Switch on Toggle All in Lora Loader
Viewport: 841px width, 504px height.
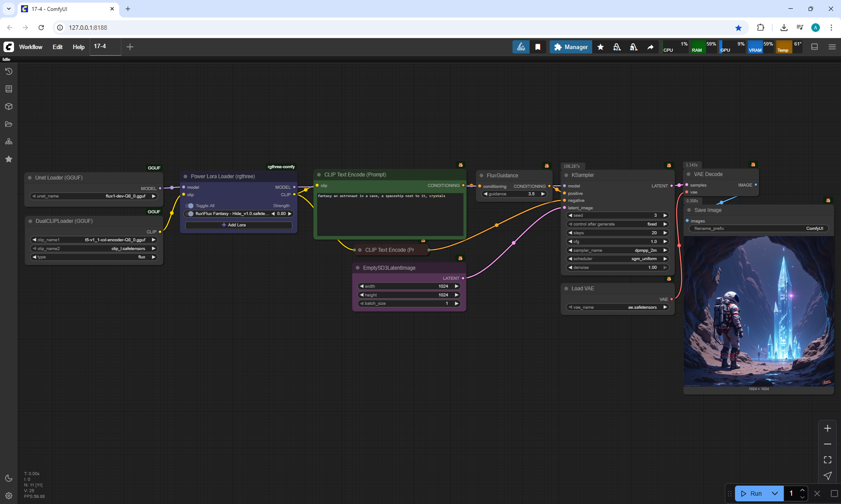190,206
